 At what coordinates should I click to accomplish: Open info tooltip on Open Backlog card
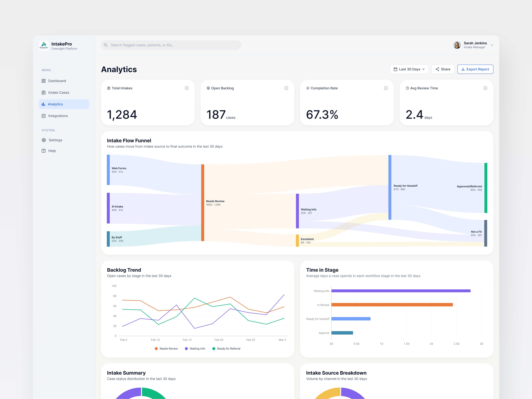286,88
